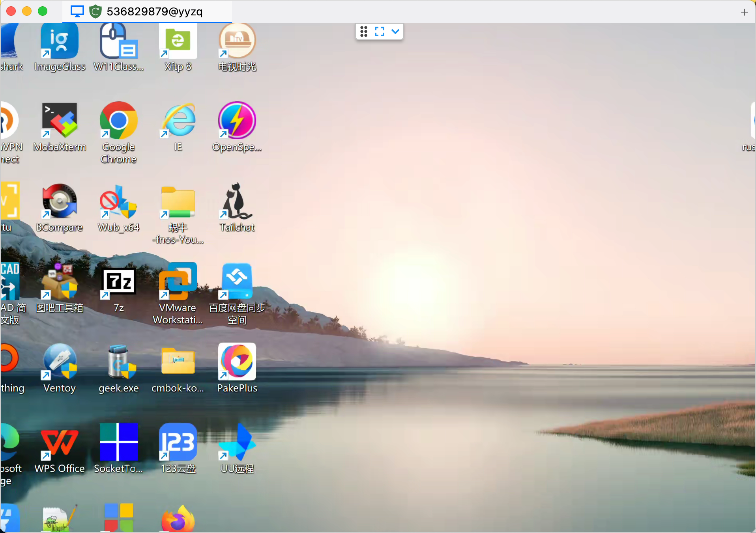The image size is (756, 533).
Task: Click the VMware Workstation desktop icon
Action: pyautogui.click(x=178, y=281)
